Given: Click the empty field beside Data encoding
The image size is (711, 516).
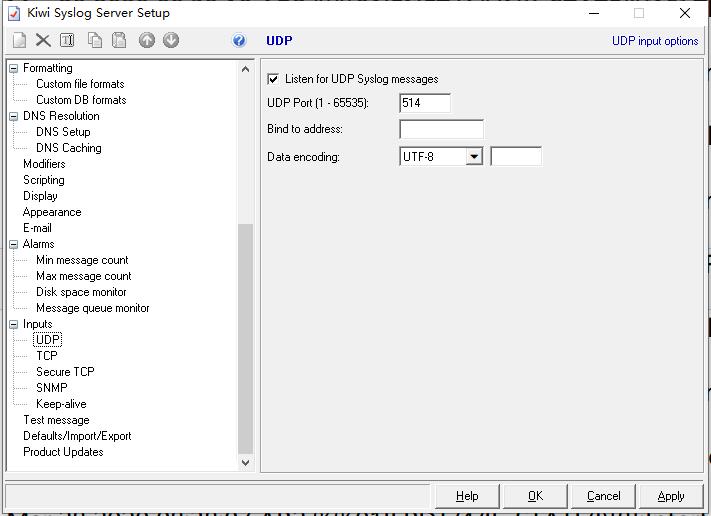Looking at the screenshot, I should click(516, 156).
